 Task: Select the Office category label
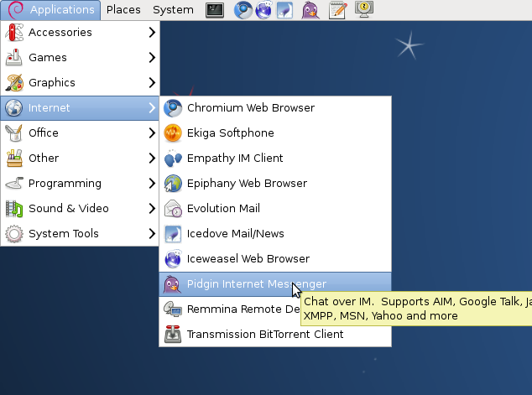tap(44, 133)
